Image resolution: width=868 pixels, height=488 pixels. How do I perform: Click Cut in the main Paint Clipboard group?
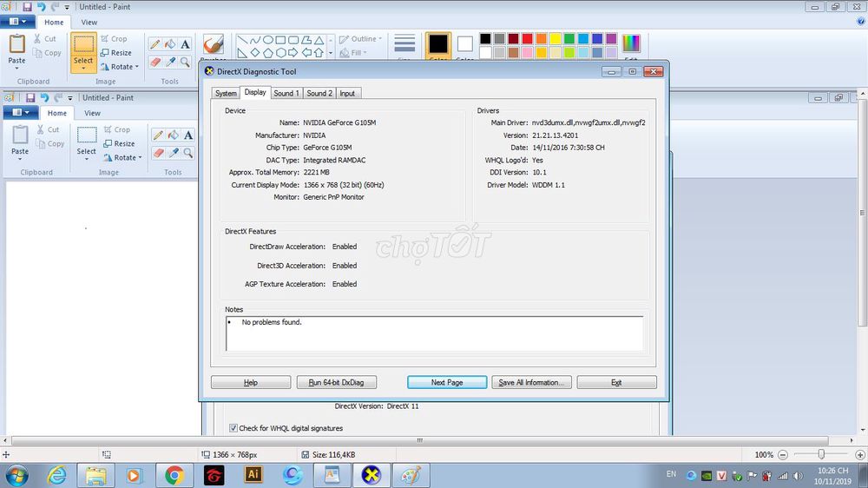[x=45, y=39]
